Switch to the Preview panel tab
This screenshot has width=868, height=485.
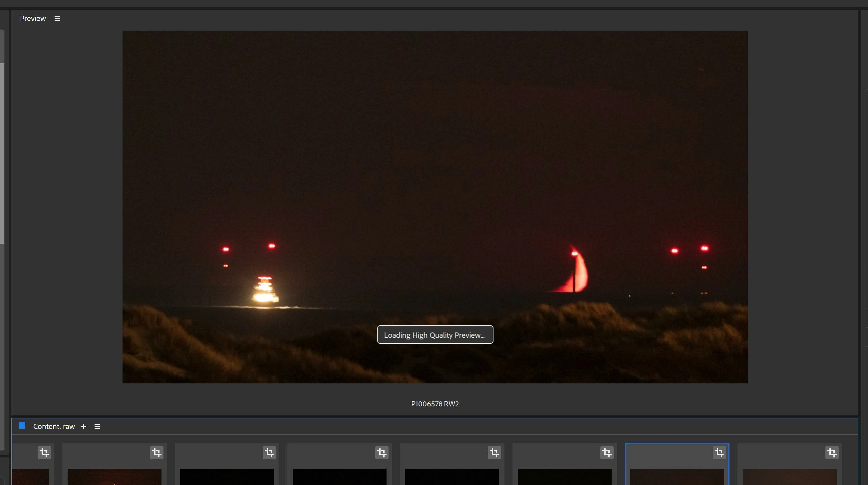[x=33, y=19]
